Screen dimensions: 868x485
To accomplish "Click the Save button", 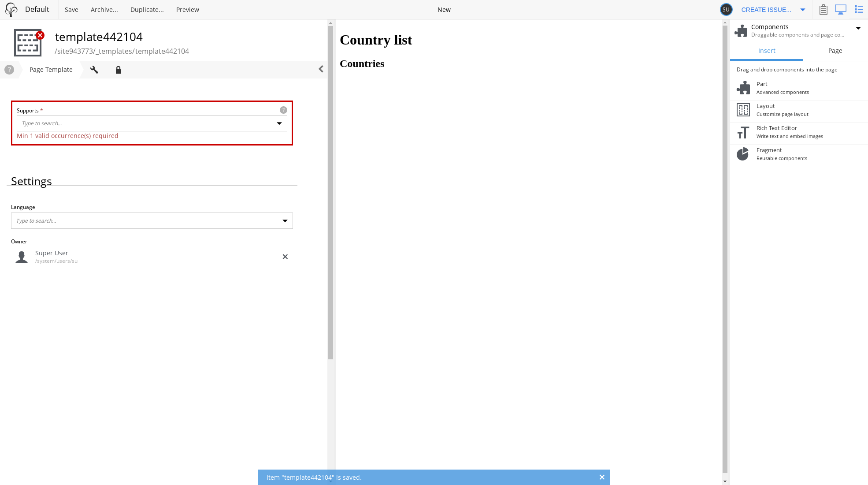I will 71,9.
